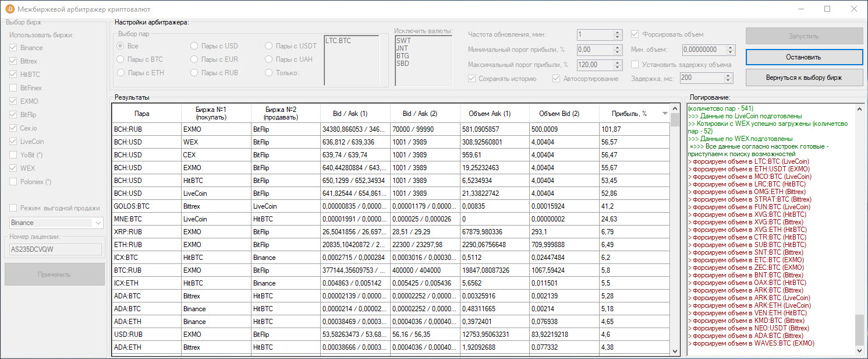Viewport: 868px width, 359px height.
Task: Select the Все pairs radio button
Action: coord(121,46)
